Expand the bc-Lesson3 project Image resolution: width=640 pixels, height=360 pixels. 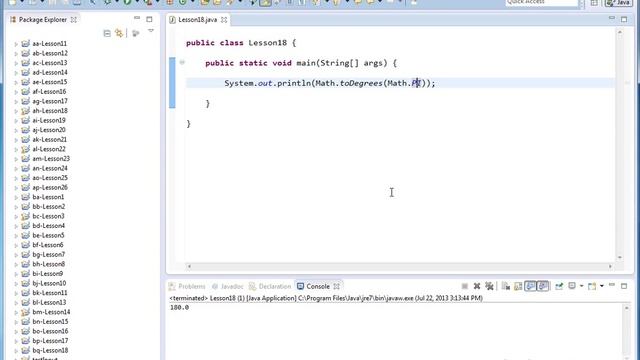click(x=16, y=216)
